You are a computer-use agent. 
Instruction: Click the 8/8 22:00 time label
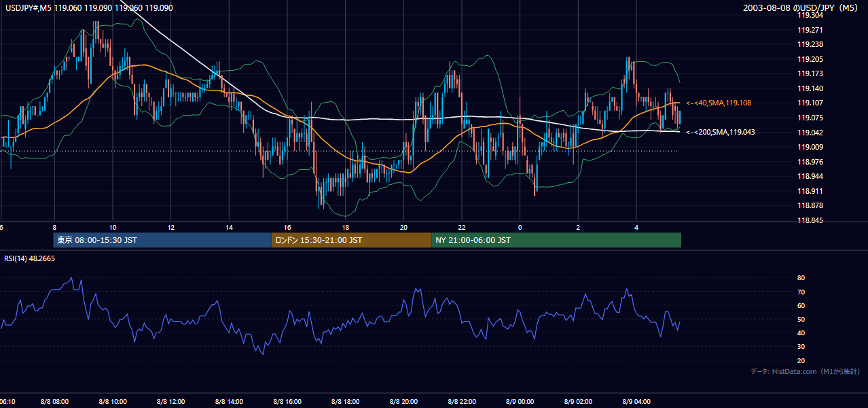[462, 402]
